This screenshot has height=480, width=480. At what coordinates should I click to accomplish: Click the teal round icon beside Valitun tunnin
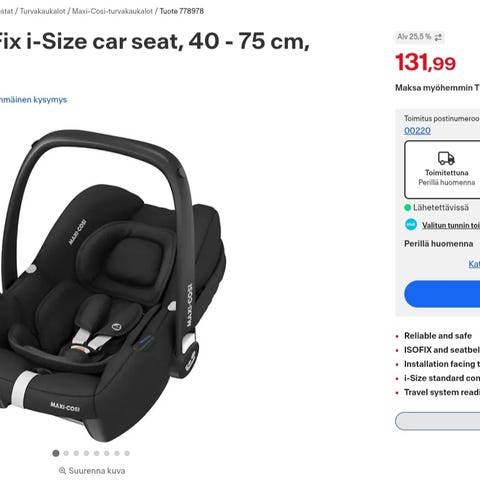coord(411,224)
